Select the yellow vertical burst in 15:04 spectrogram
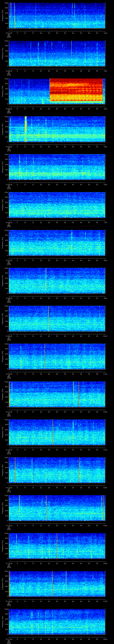 26,129
